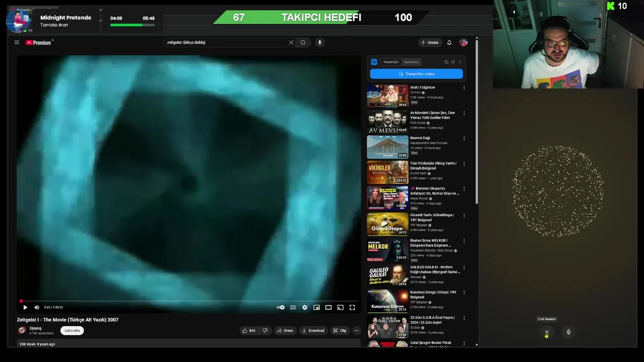Screen dimensions: 644x362
Task: Switch to the Transcript tab
Action: click(391, 62)
